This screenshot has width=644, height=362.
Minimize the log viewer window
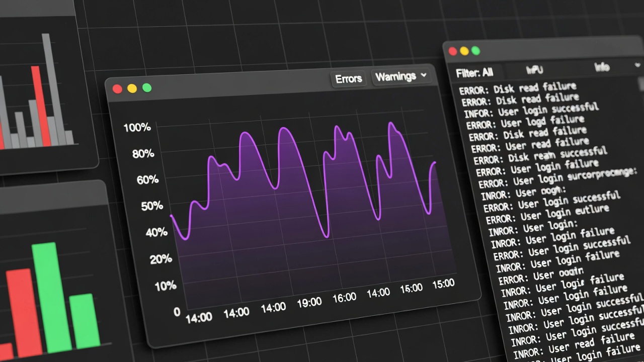[464, 51]
